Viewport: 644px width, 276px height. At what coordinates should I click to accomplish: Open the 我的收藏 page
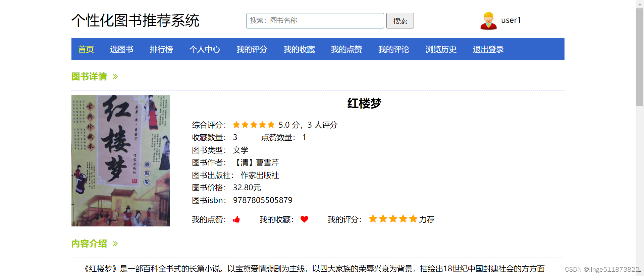click(x=299, y=49)
